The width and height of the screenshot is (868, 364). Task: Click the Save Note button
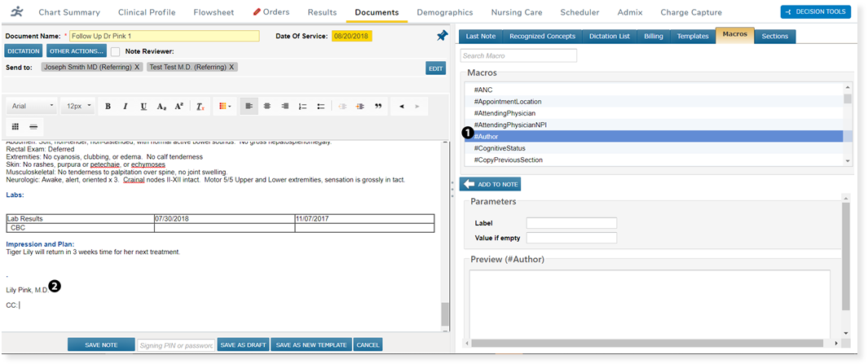[101, 345]
